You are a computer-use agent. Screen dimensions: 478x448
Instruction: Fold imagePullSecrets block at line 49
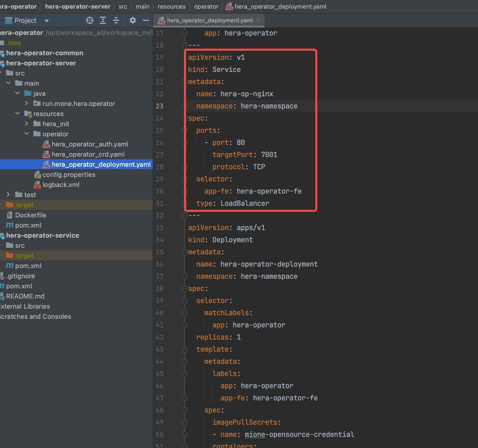coord(185,422)
